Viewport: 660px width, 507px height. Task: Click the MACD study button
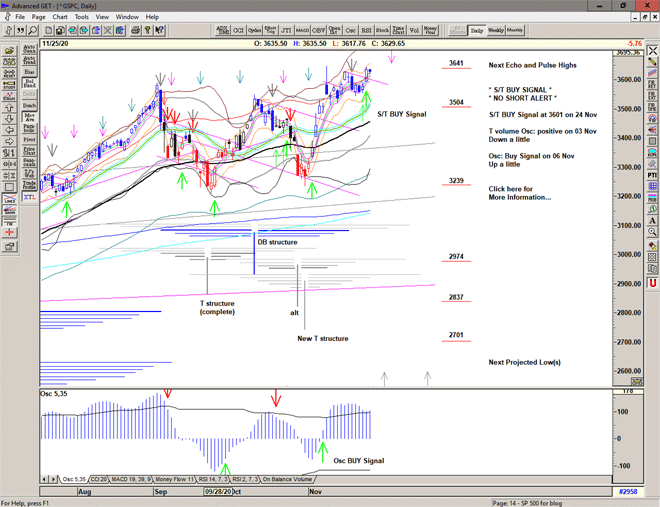[x=304, y=31]
